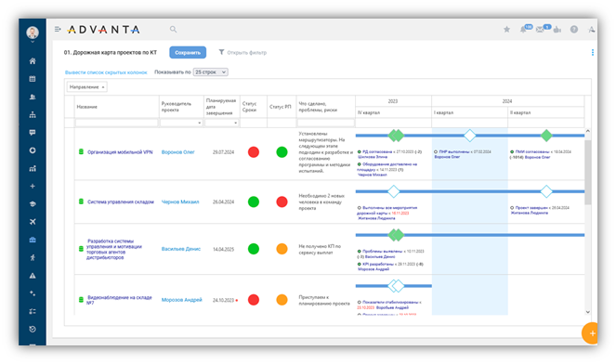Click the help question mark icon
Viewport: 616px width, 364px height.
click(x=574, y=29)
